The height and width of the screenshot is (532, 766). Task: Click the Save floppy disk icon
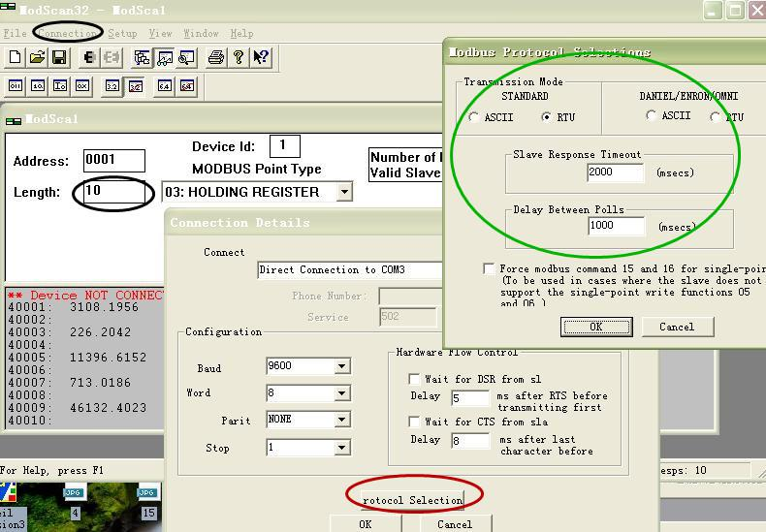58,58
